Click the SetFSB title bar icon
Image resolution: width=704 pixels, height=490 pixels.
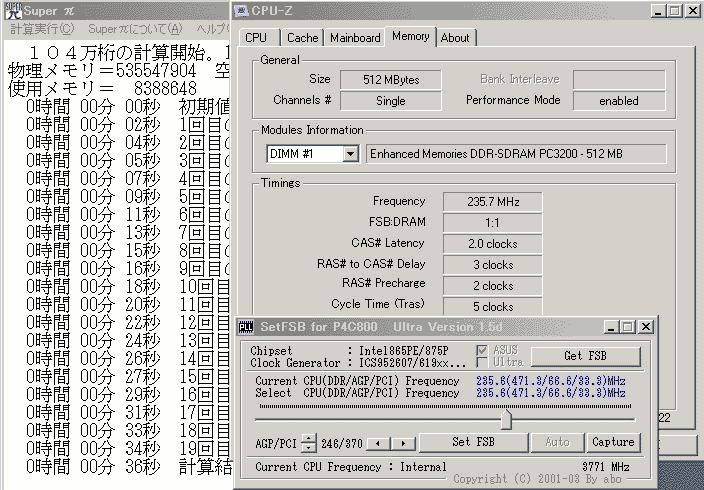247,327
